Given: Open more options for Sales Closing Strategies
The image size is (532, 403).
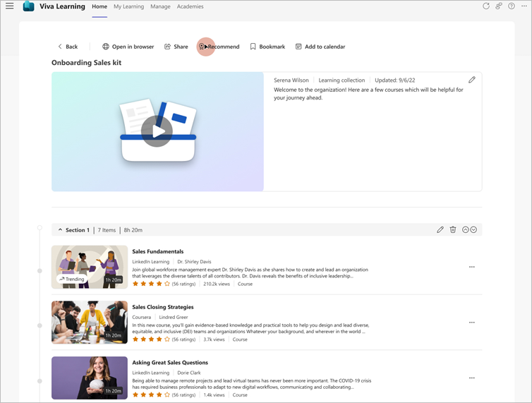Looking at the screenshot, I should click(x=471, y=323).
